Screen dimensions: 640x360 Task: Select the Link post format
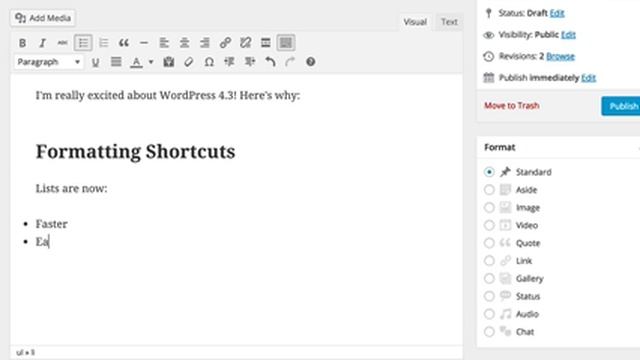pyautogui.click(x=489, y=261)
